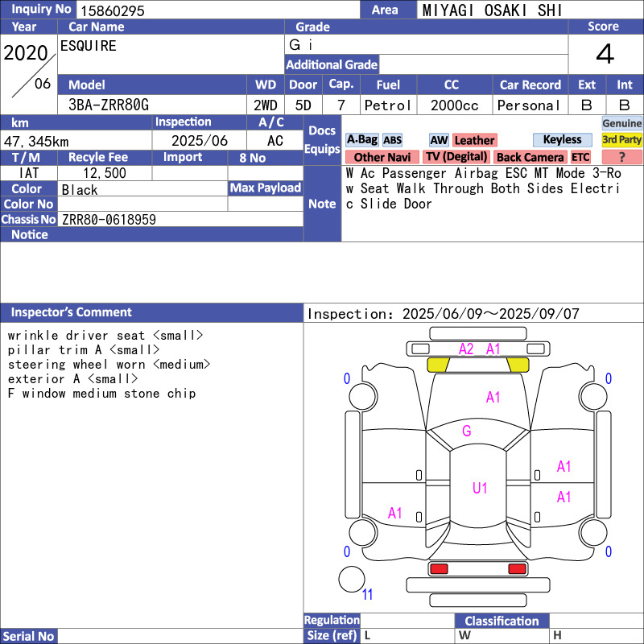Select the left red taillight on diagram

[x=439, y=569]
